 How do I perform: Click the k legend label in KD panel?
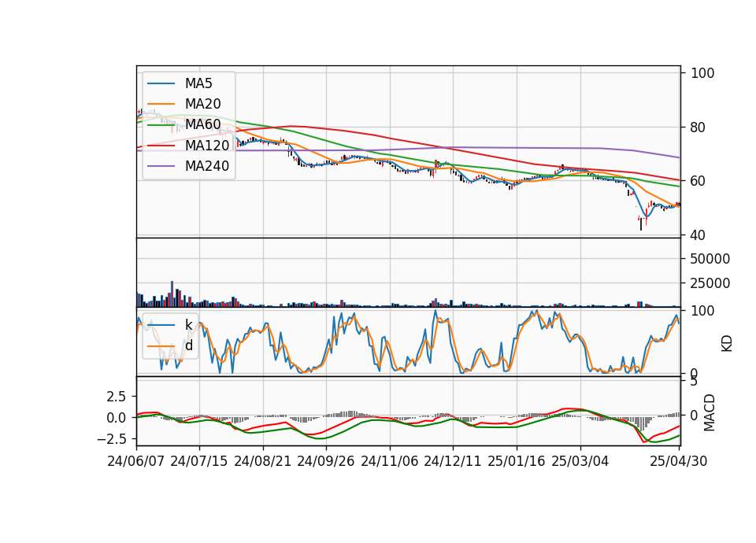(188, 325)
